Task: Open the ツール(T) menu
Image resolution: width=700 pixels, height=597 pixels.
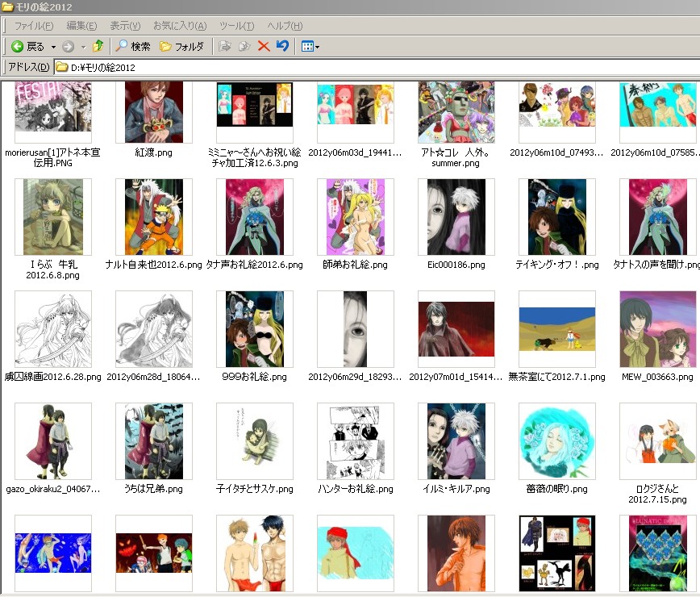Action: coord(236,26)
